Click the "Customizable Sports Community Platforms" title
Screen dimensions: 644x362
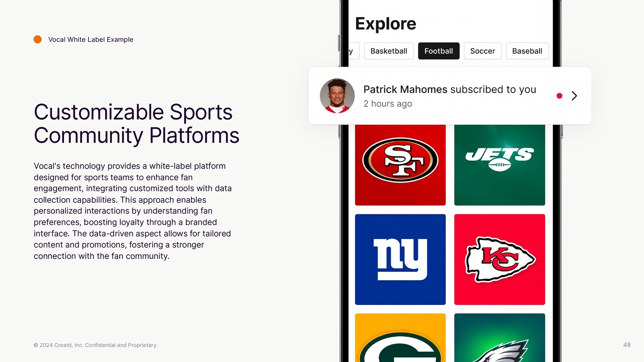click(136, 124)
